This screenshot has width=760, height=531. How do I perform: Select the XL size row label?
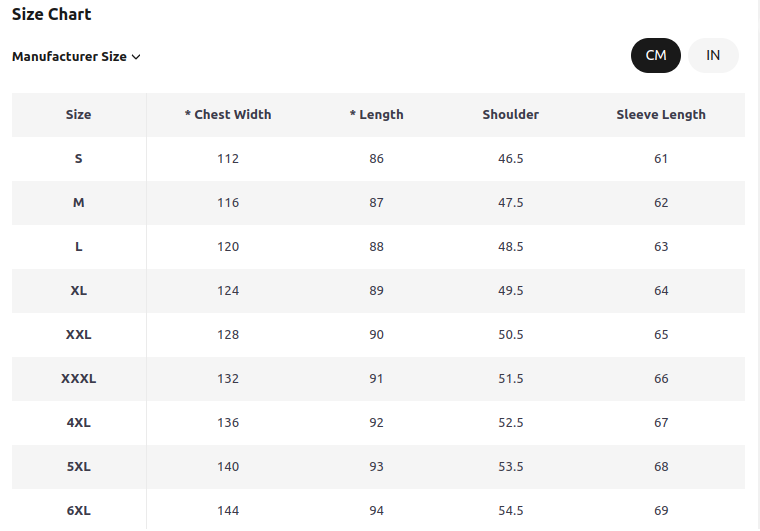(x=79, y=291)
